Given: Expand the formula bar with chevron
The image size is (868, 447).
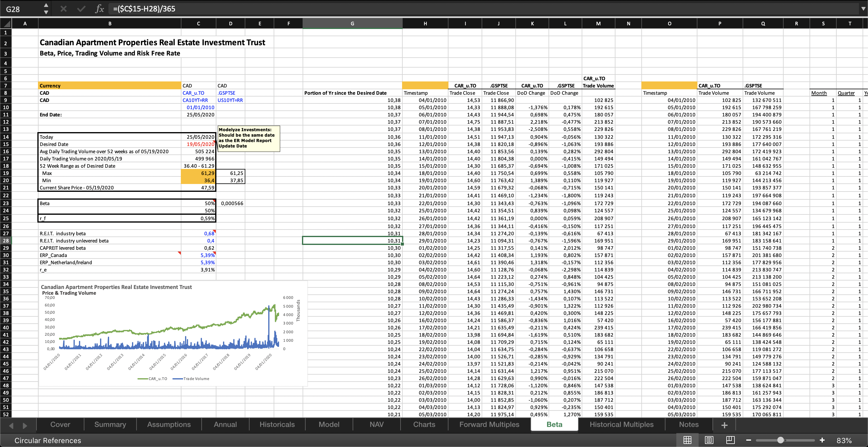Looking at the screenshot, I should click(863, 9).
